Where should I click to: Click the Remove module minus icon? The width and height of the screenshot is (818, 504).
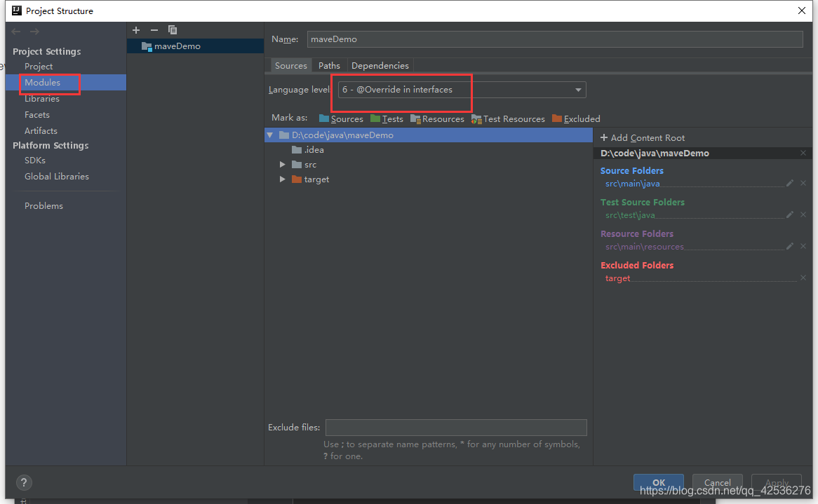click(x=154, y=30)
